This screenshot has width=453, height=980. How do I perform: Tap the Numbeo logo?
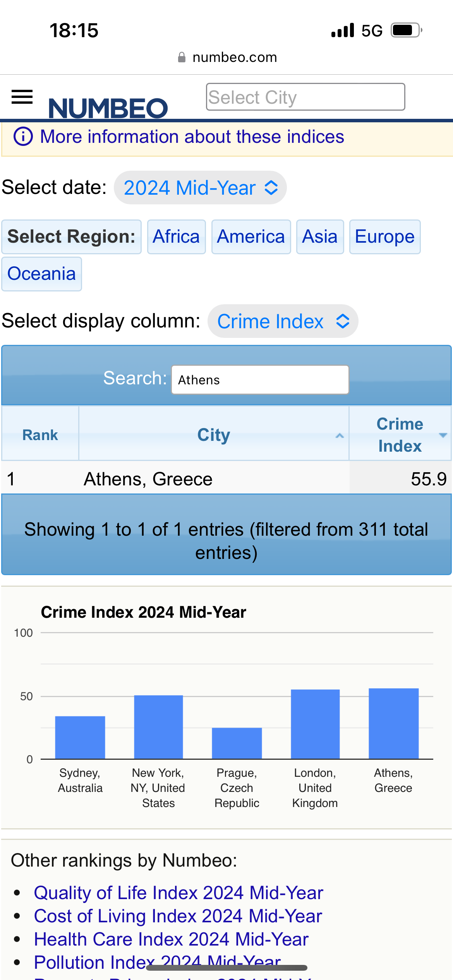tap(108, 108)
